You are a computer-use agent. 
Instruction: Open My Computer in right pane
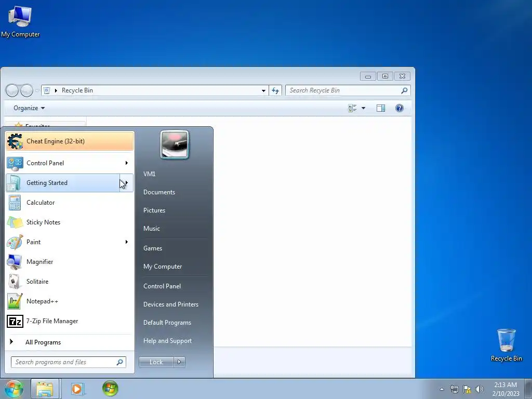tap(163, 267)
